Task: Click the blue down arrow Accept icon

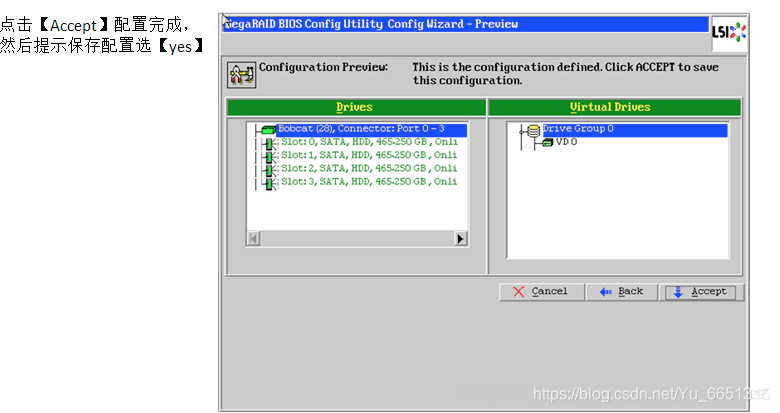Action: (678, 292)
